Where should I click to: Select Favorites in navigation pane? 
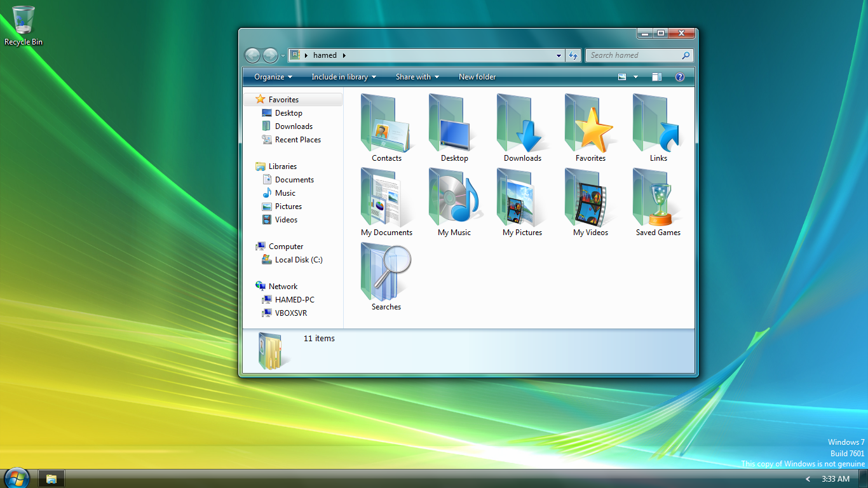(293, 100)
